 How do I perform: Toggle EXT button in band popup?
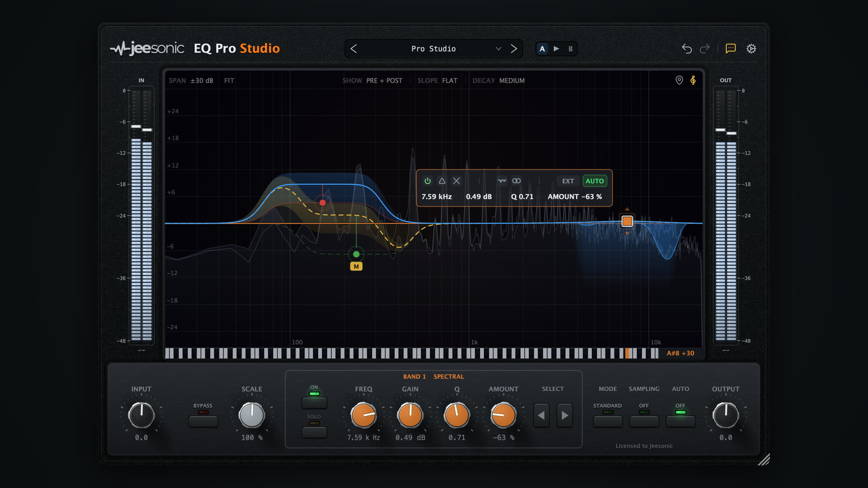[568, 181]
